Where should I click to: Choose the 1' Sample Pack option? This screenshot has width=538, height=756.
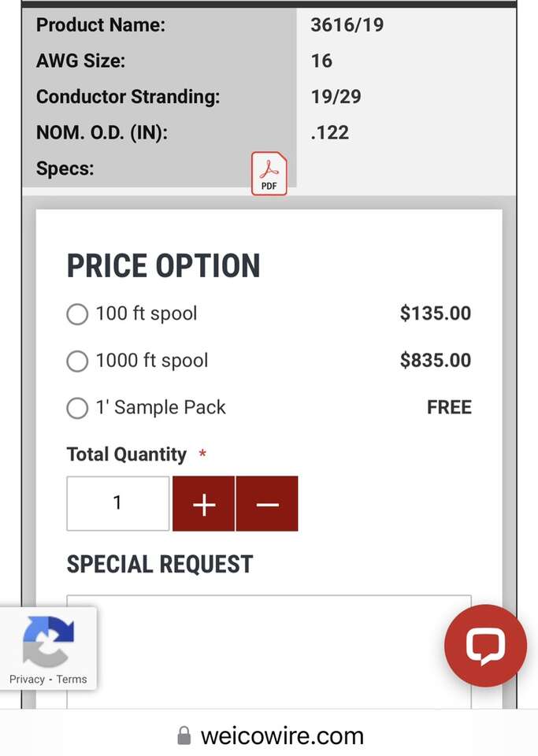point(77,409)
